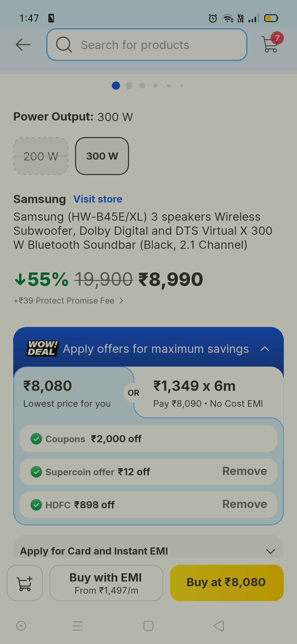Expand Apply for Card and Instant EMI

point(270,551)
